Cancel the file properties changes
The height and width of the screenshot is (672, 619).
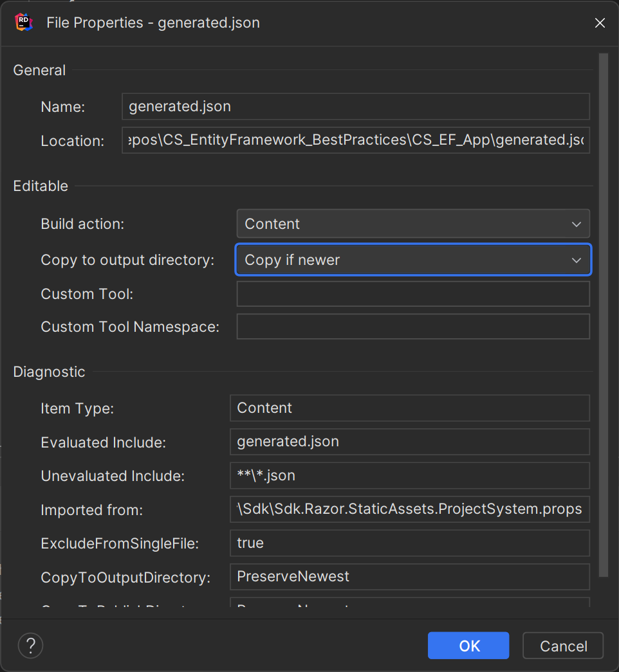(x=562, y=646)
